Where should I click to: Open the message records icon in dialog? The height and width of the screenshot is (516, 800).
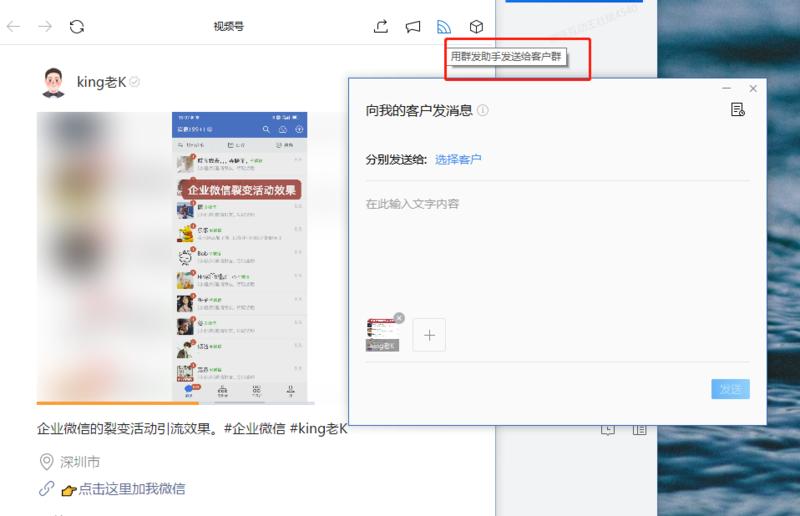click(738, 109)
